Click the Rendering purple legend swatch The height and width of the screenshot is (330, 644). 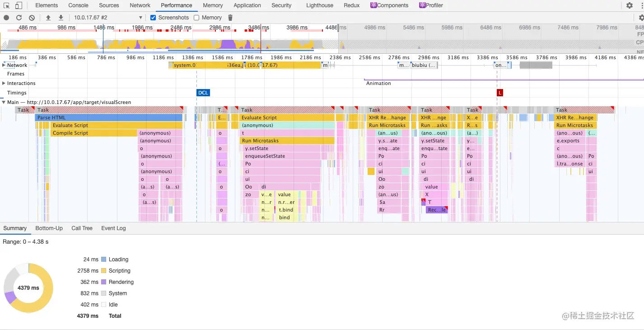click(x=103, y=282)
